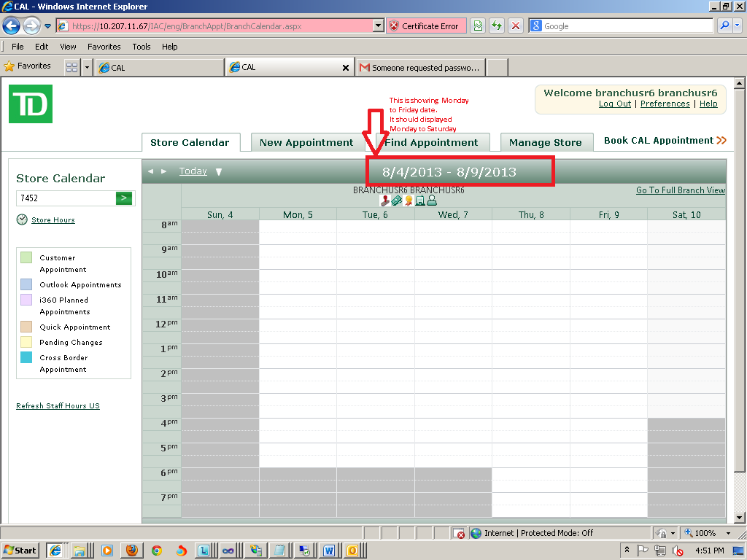
Task: Click the red Stop loading button
Action: point(516,26)
